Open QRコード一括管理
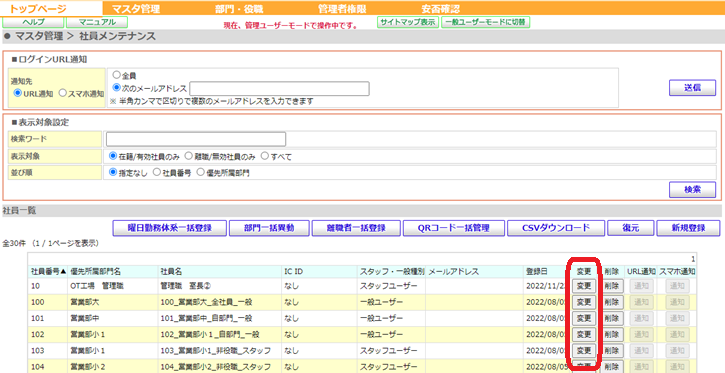 (453, 228)
